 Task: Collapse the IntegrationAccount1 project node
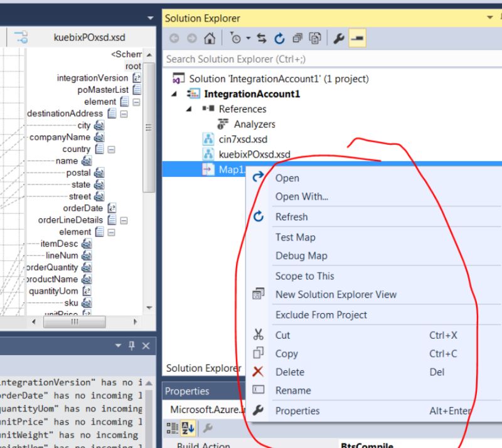point(174,94)
